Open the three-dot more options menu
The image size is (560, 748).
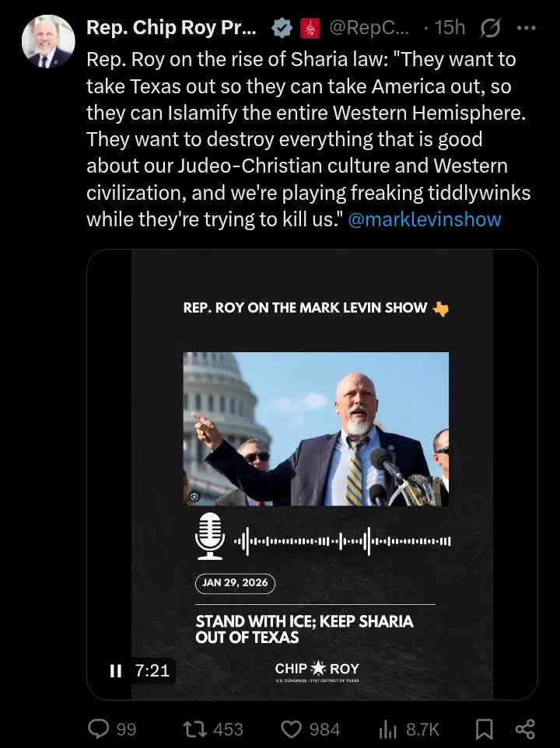(526, 28)
